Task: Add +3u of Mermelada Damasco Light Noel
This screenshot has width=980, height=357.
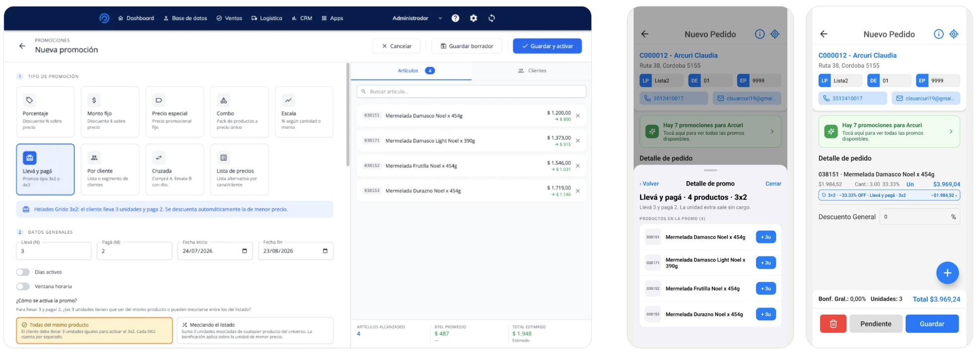Action: tap(766, 263)
